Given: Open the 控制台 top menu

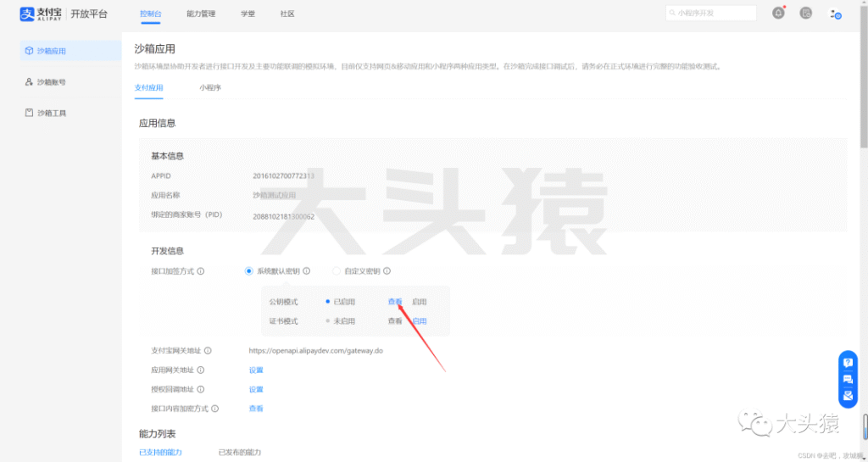Looking at the screenshot, I should click(x=151, y=14).
